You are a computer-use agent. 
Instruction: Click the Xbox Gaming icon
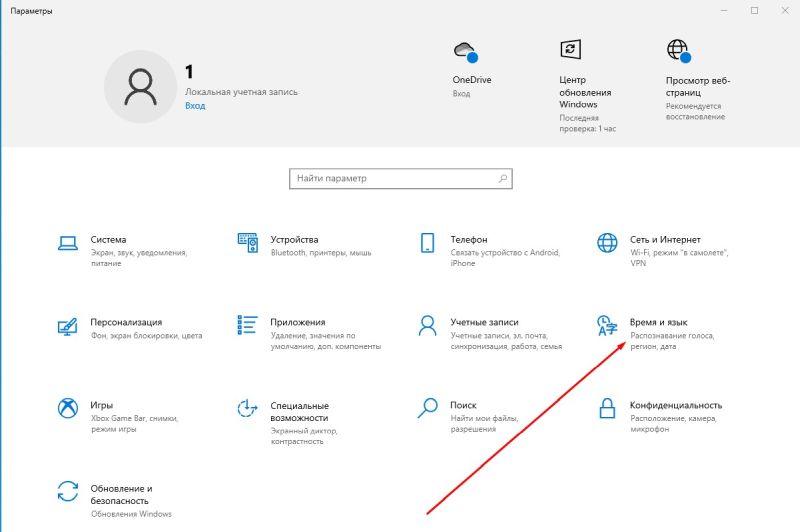click(68, 409)
